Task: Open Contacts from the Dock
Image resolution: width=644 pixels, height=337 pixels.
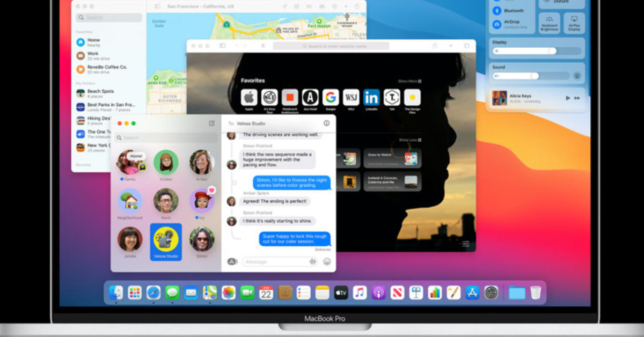Action: (x=285, y=292)
